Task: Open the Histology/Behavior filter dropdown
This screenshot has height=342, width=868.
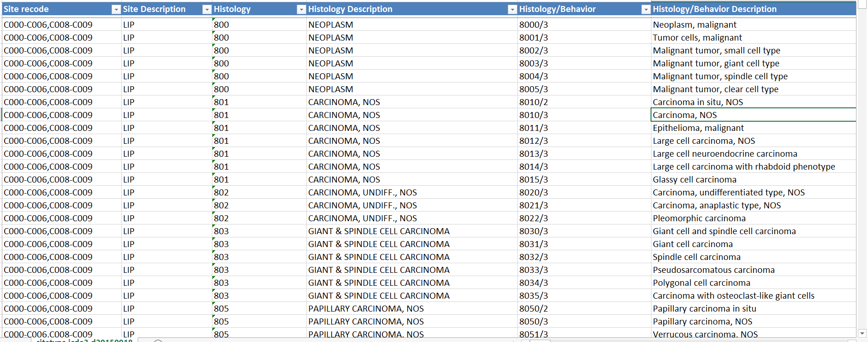Action: pos(646,9)
